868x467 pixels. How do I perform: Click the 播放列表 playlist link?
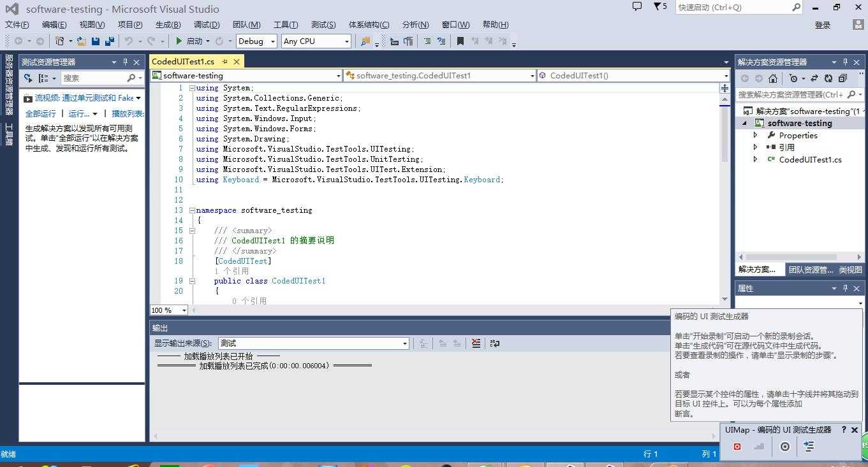coord(128,113)
